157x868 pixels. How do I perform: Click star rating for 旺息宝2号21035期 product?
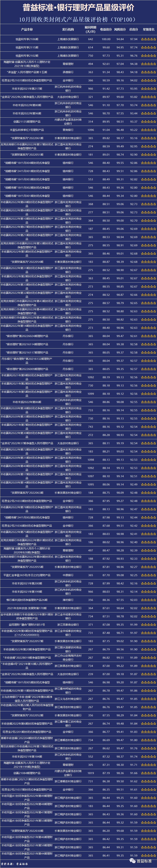coord(148,80)
